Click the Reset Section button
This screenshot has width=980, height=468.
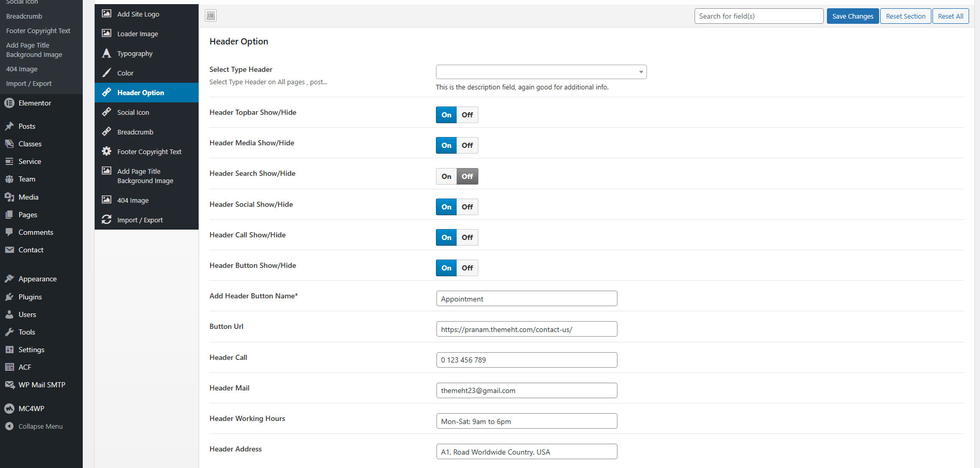[x=906, y=16]
